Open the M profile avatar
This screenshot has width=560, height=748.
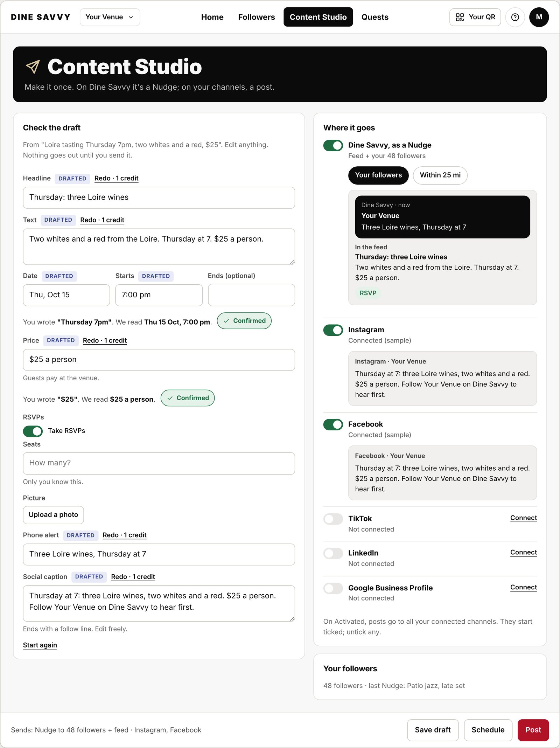click(539, 17)
